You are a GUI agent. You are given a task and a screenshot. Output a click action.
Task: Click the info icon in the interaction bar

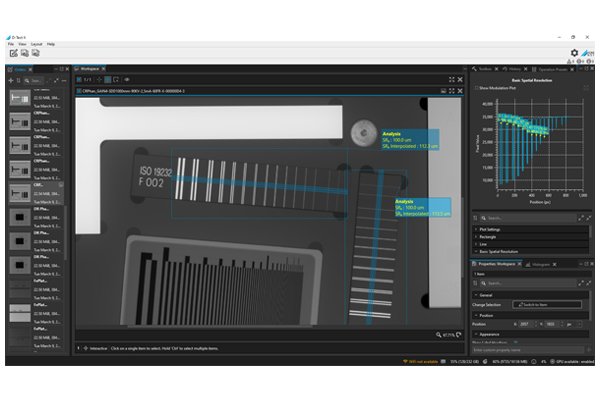pos(78,348)
